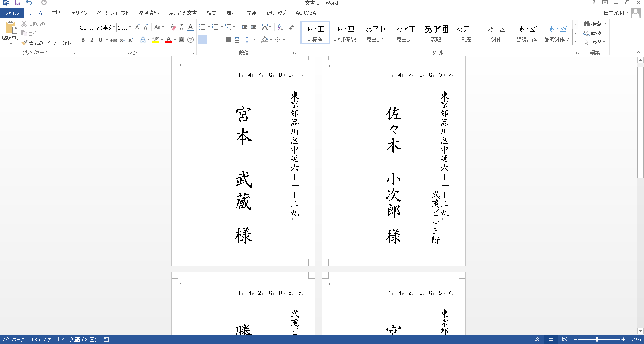Open the ファイル tab
The image size is (644, 344).
pos(12,13)
